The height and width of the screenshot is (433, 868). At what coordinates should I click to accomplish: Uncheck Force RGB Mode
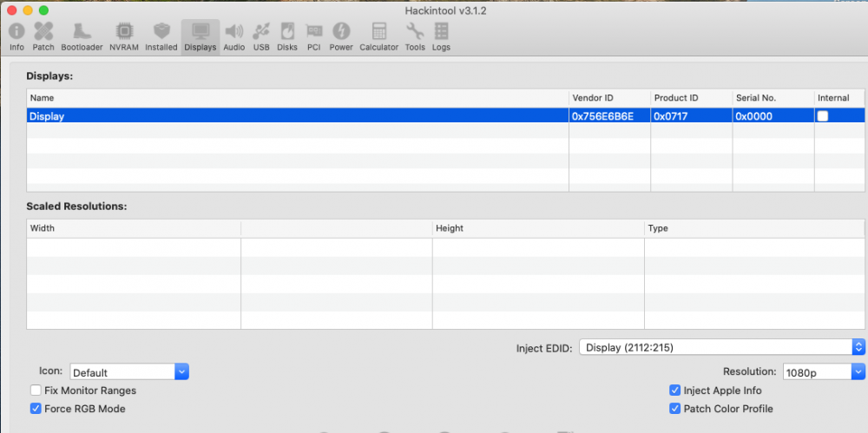pos(36,409)
